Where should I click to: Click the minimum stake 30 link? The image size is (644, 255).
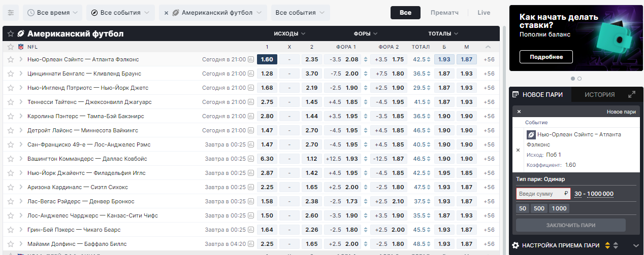point(578,194)
